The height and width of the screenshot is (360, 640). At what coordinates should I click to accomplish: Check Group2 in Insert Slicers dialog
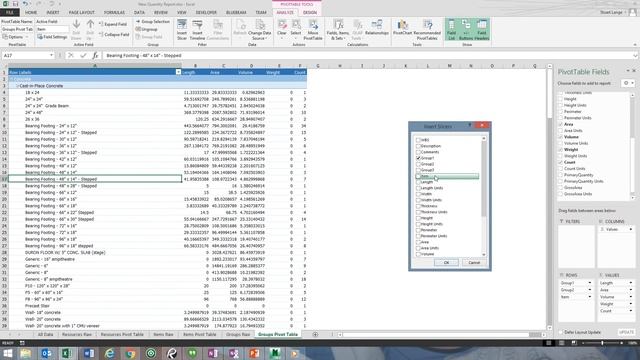tap(418, 164)
